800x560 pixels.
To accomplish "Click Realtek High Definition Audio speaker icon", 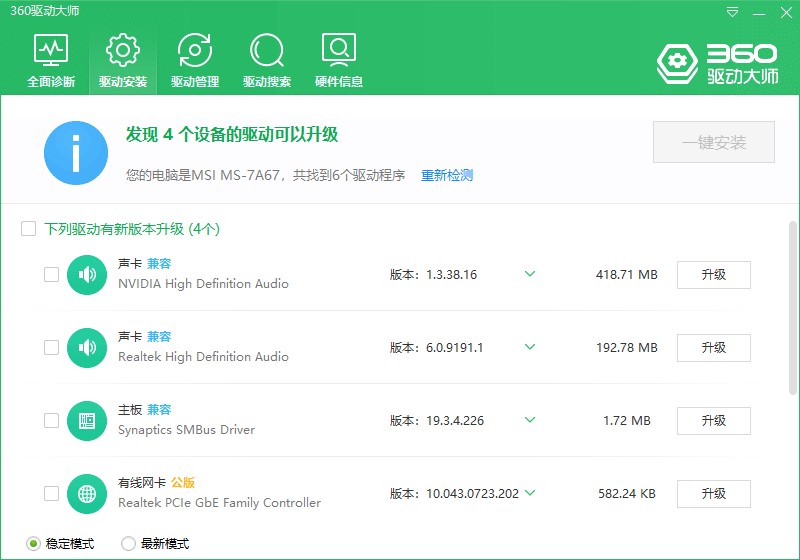I will [x=87, y=348].
